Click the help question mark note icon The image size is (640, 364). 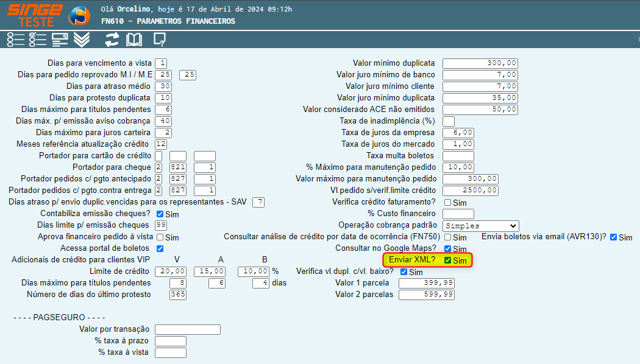pos(160,40)
